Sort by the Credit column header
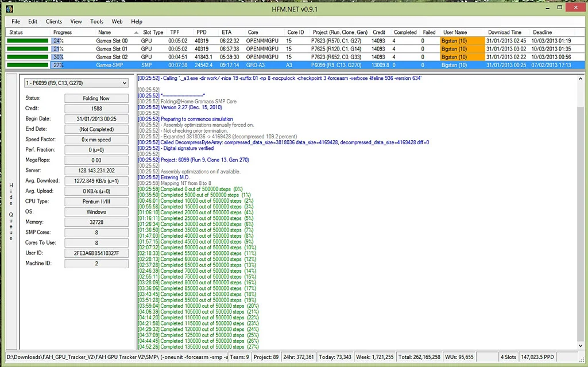Screen dimensions: 588x367 379,32
